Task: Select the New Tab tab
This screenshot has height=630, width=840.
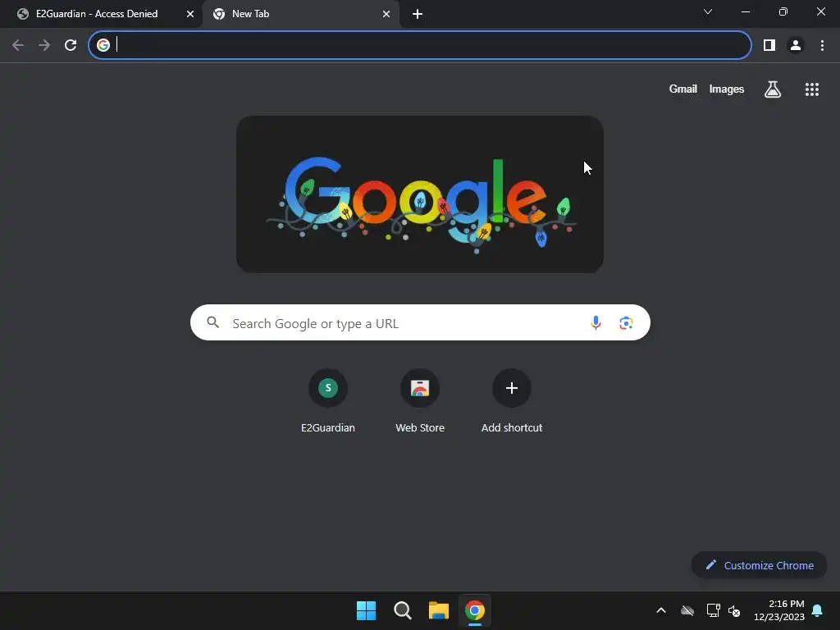Action: (300, 14)
